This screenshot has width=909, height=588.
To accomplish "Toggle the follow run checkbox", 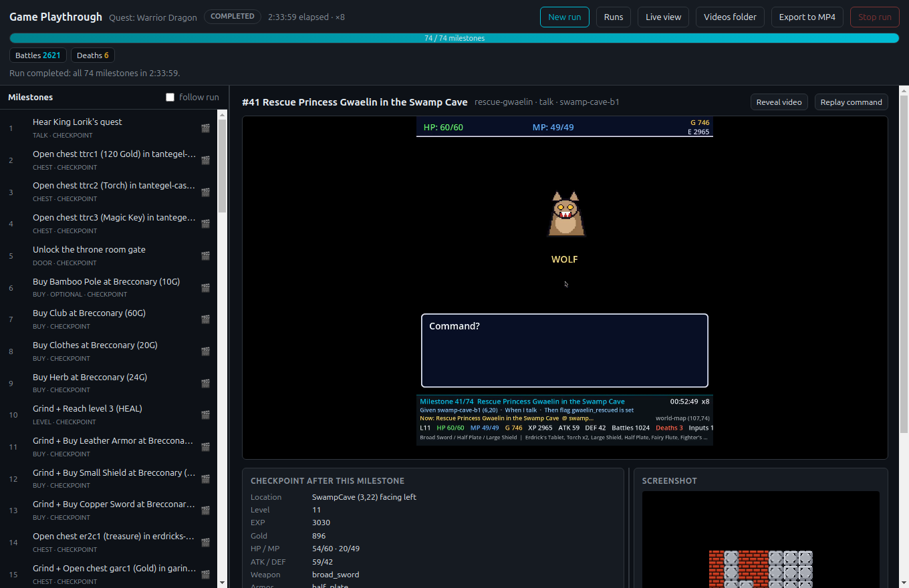I will point(170,98).
